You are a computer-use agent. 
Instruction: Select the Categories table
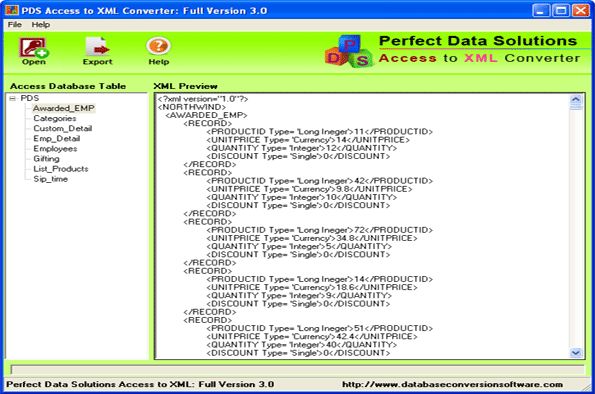click(55, 118)
